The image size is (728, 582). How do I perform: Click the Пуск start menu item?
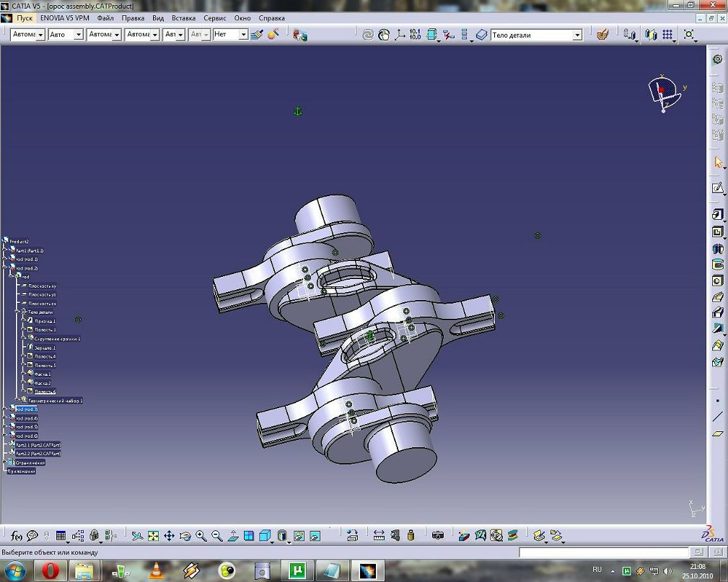tap(25, 17)
